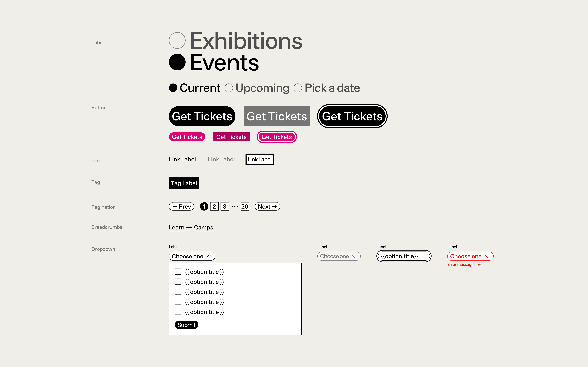Select the Upcoming radio option
Viewport: 588px width, 367px height.
[229, 88]
